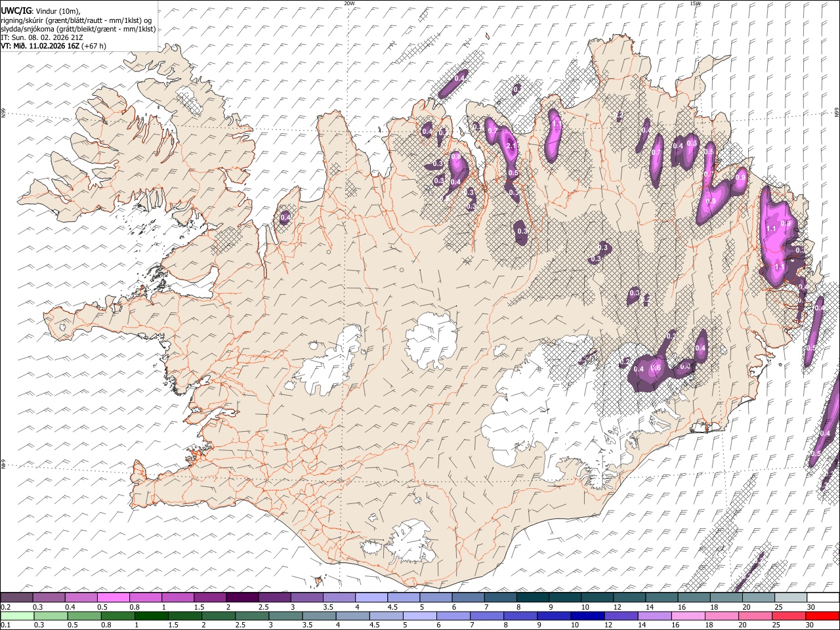Image resolution: width=840 pixels, height=630 pixels.
Task: Click the light pink swatch labeled 16 in the lower legend
Action: [x=688, y=616]
